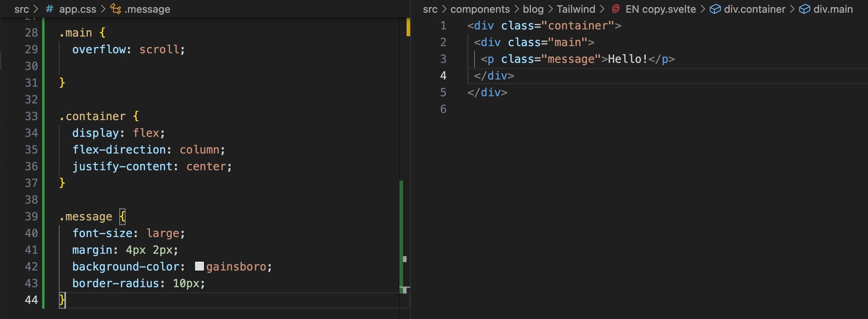868x319 pixels.
Task: Click line number 4 in Svelte editor
Action: [443, 76]
